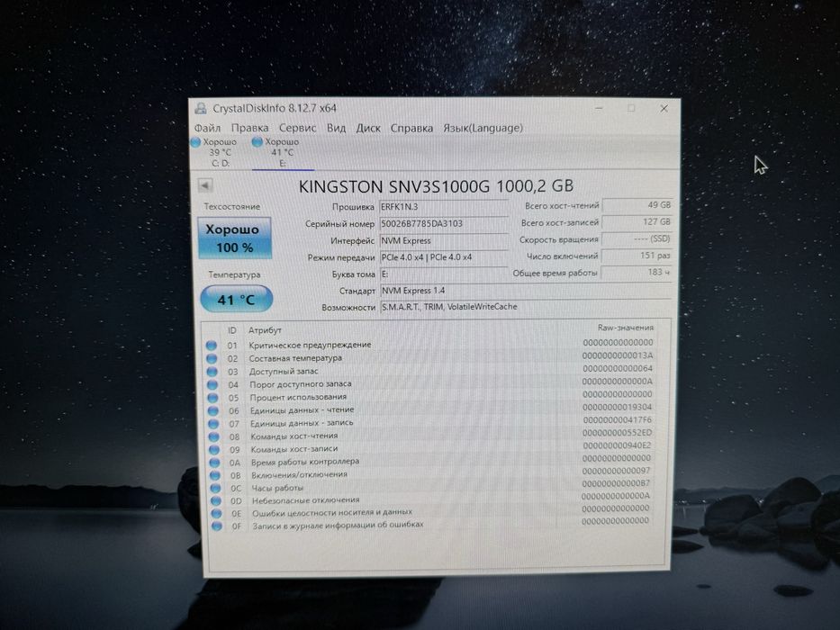Click raw value 0000000000013A
Viewport: 840px width, 630px height.
pyautogui.click(x=618, y=355)
